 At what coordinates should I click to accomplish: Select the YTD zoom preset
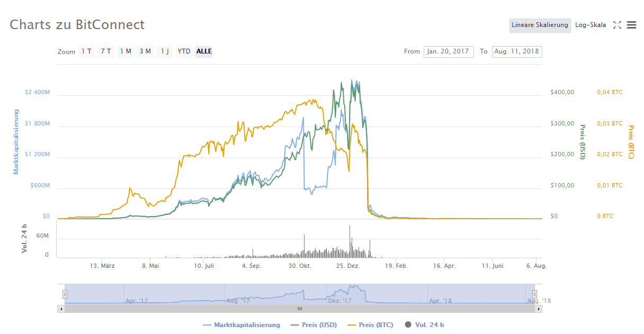click(184, 51)
